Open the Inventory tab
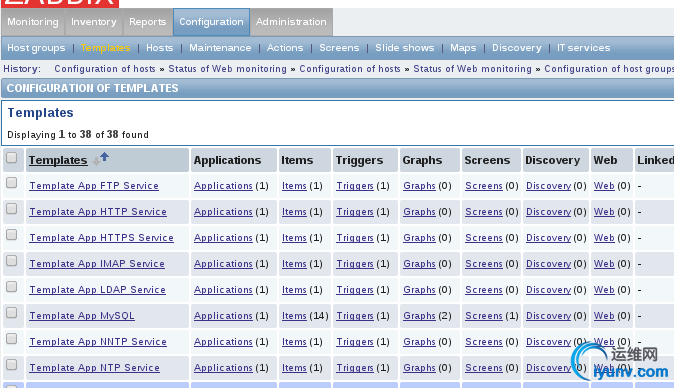 (x=94, y=22)
